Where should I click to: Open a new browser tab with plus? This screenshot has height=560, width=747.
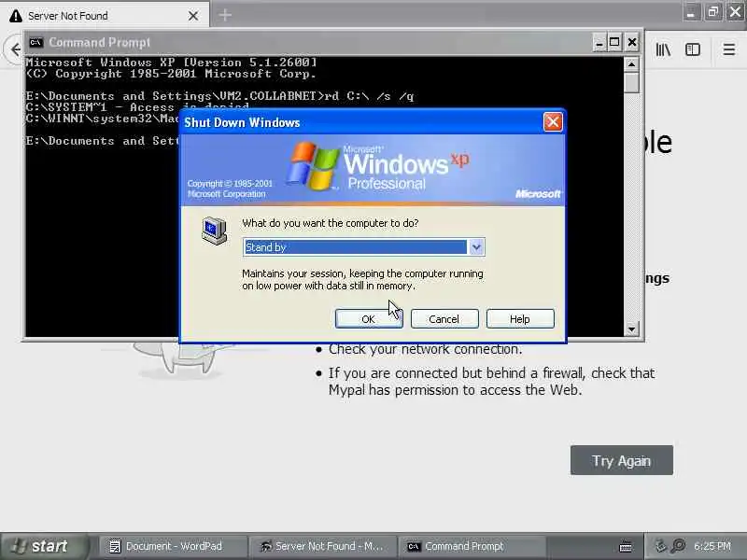point(225,15)
